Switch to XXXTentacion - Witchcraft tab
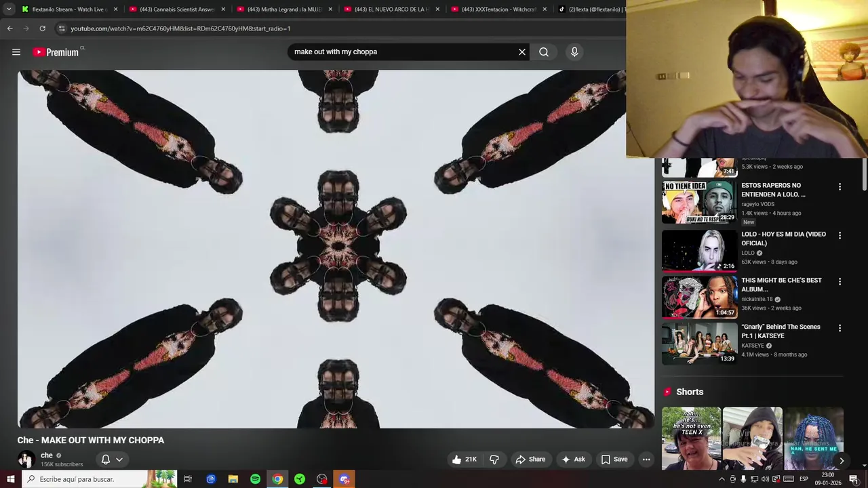 (x=498, y=9)
